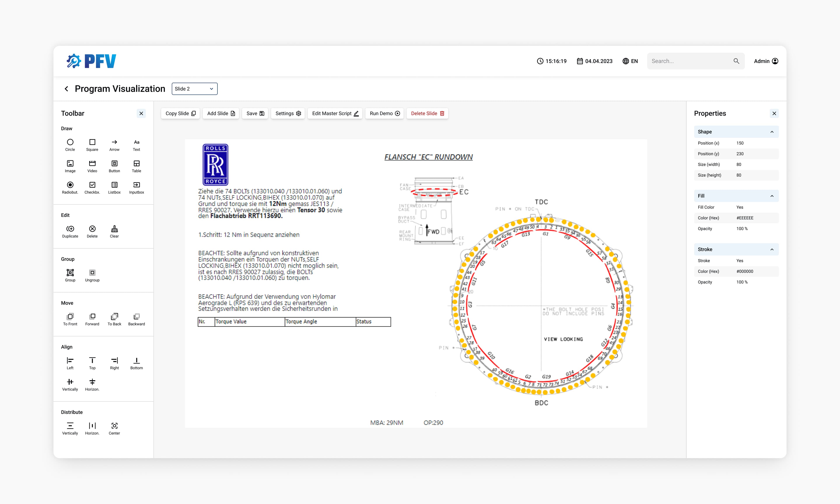Select the Square draw tool

point(92,145)
